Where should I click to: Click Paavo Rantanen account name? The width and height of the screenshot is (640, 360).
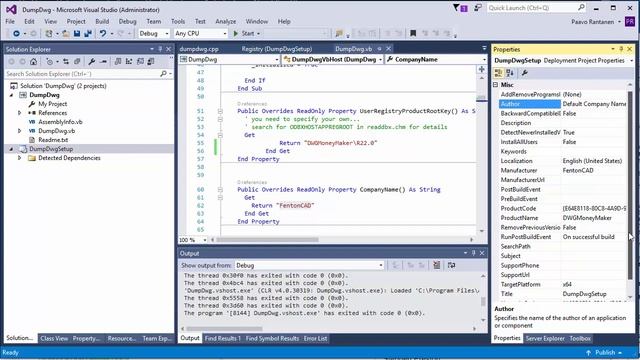pos(592,22)
